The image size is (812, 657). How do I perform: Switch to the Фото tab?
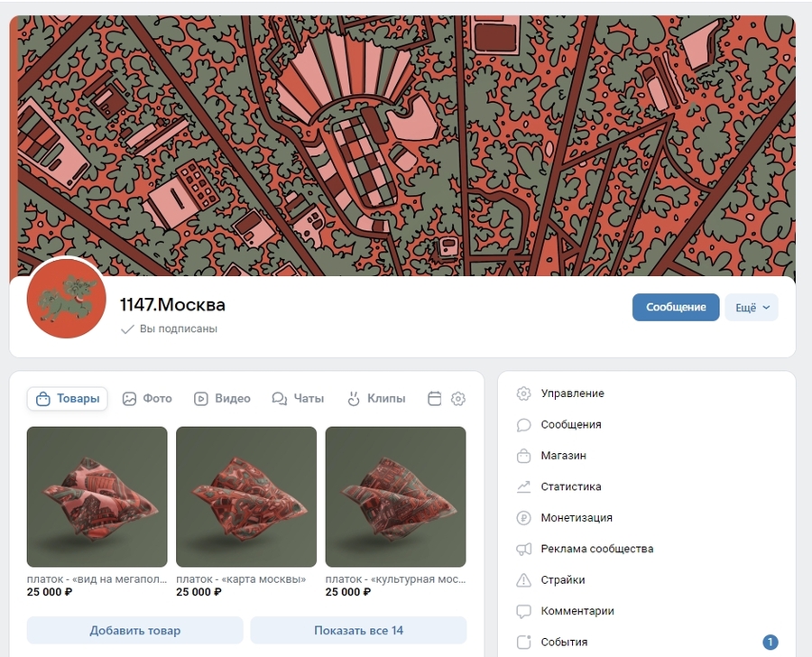147,398
